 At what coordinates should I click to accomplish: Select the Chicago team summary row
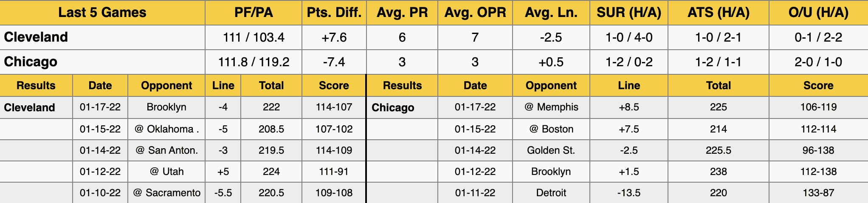tap(434, 62)
